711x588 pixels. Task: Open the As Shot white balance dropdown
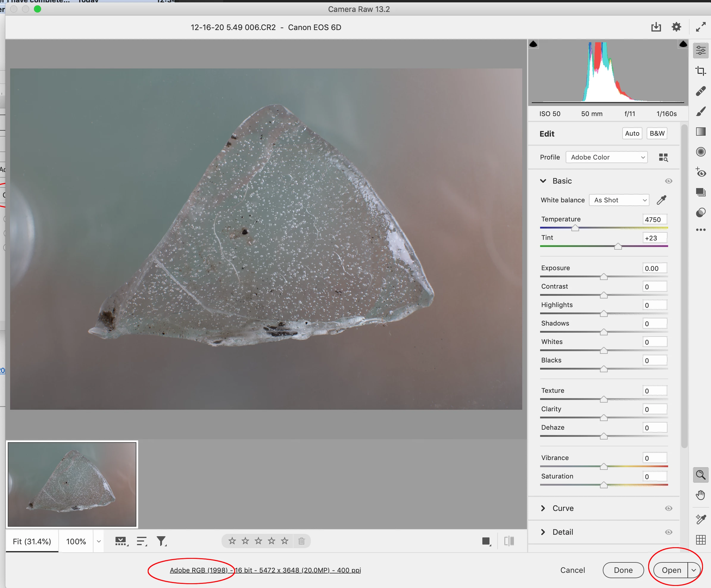619,200
